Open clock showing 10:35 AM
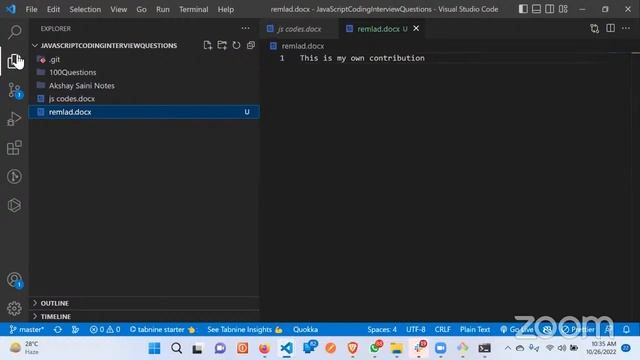This screenshot has height=360, width=640. click(x=601, y=348)
